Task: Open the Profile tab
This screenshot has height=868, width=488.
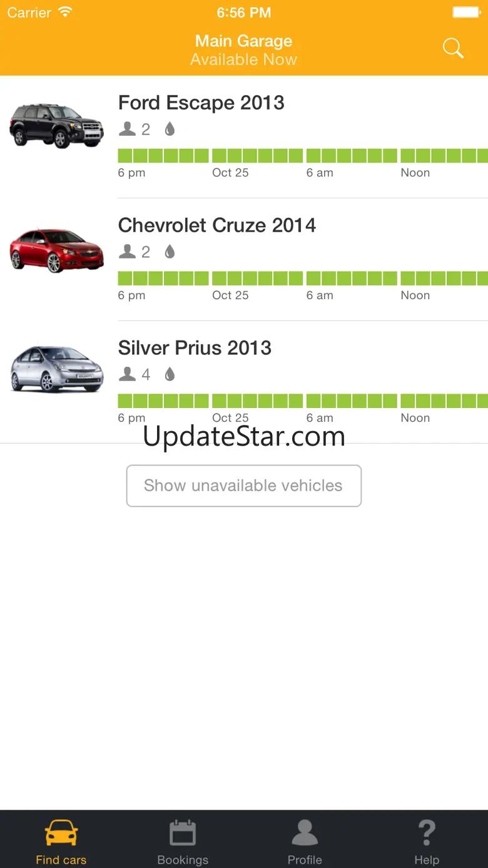Action: tap(305, 842)
